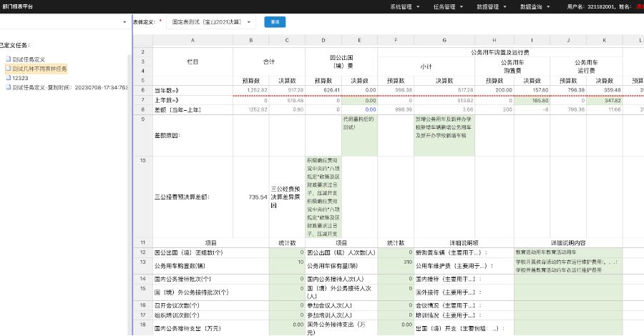Click the red 退出 link
This screenshot has height=336, width=644.
pos(640,7)
